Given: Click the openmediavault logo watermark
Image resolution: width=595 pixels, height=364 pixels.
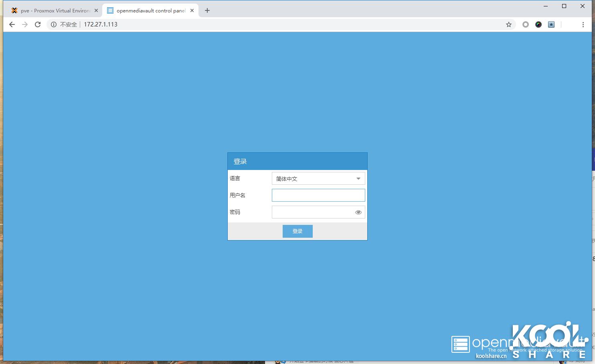Looking at the screenshot, I should [x=461, y=344].
